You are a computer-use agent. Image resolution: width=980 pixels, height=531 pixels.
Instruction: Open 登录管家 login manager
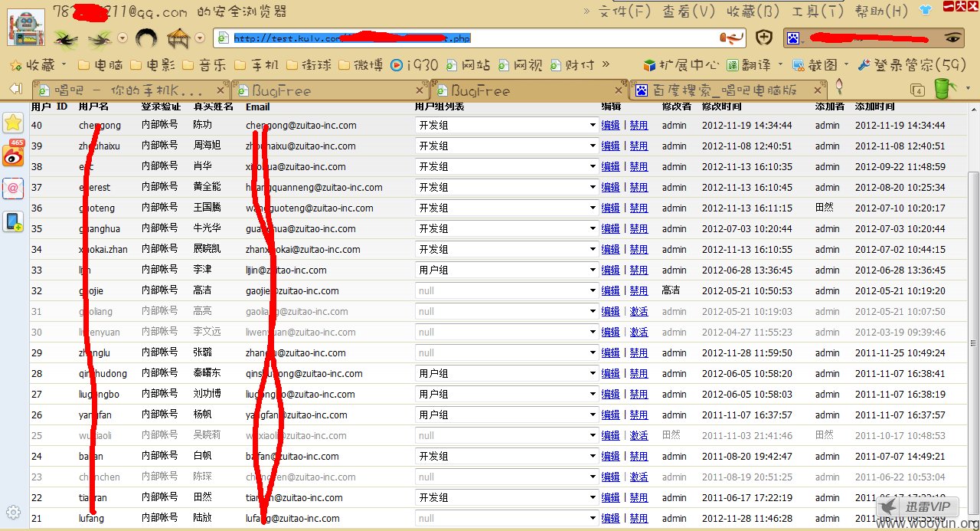point(913,65)
